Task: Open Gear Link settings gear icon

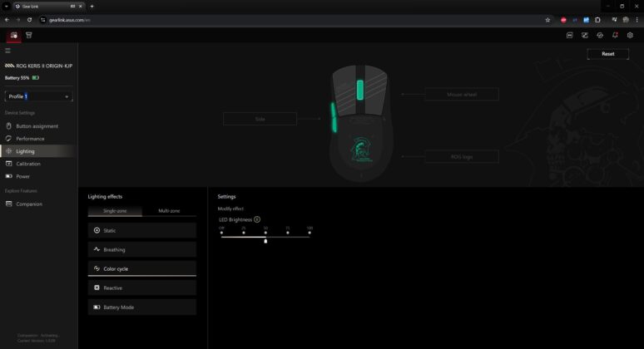Action: (x=630, y=35)
